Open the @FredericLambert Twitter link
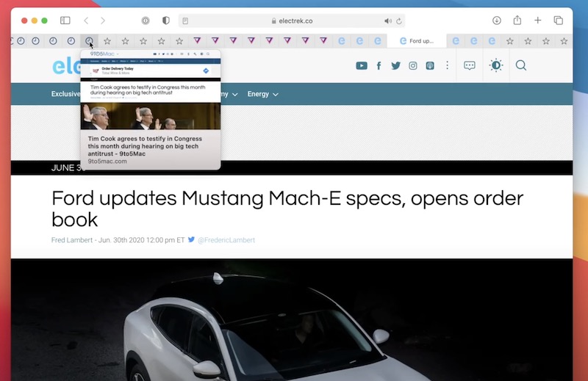The height and width of the screenshot is (381, 588). 226,240
